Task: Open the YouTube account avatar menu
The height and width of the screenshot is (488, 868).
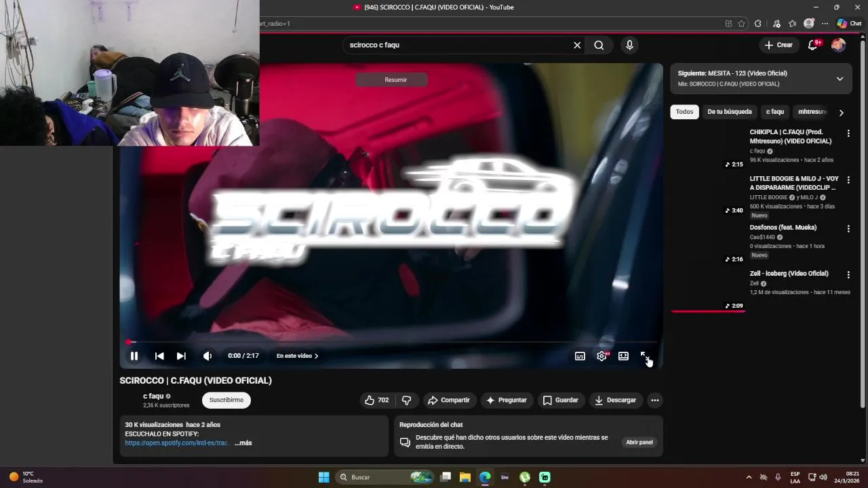Action: click(x=839, y=45)
